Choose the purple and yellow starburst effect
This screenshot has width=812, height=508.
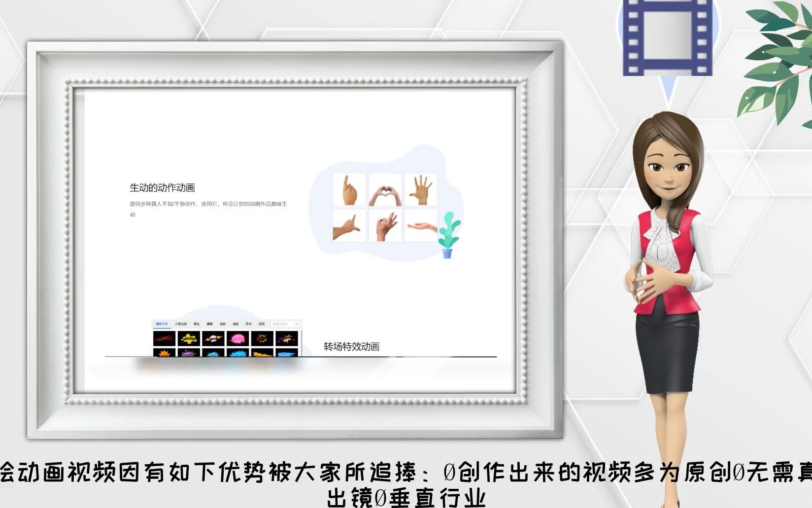(x=287, y=338)
